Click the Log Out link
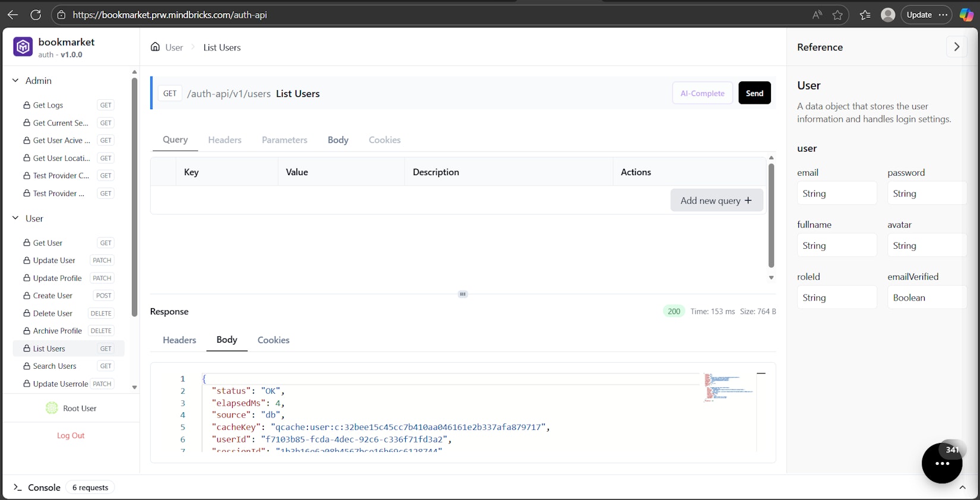This screenshot has width=980, height=500. click(x=71, y=436)
